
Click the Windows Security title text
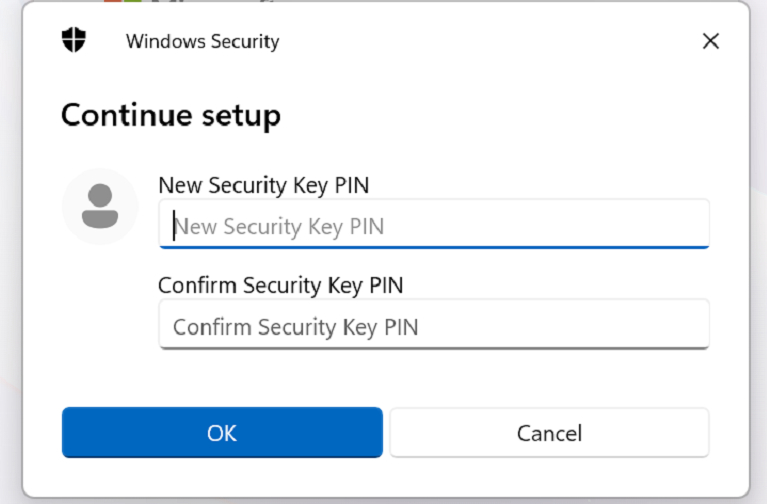click(202, 41)
